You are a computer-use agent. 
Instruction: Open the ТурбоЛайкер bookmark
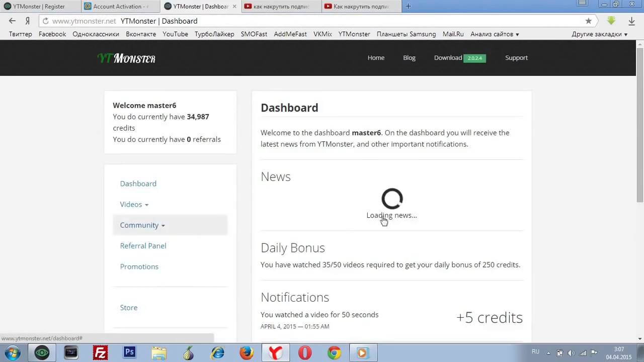(x=214, y=34)
